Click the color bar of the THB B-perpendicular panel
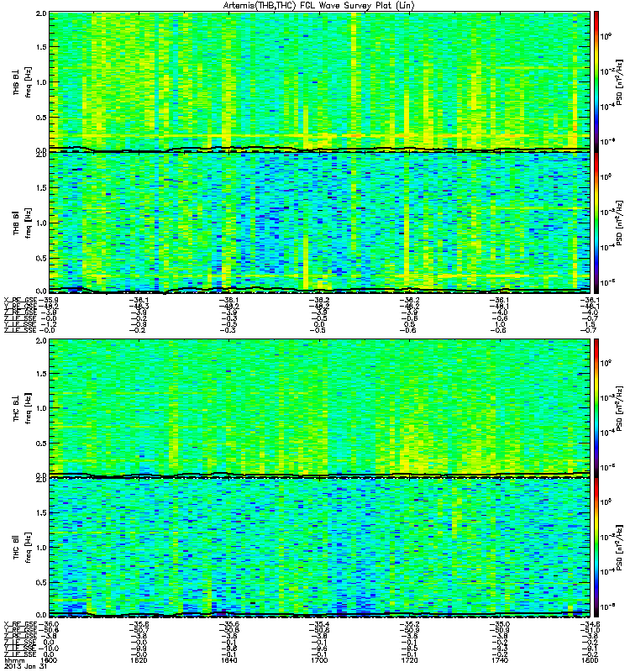 596,81
